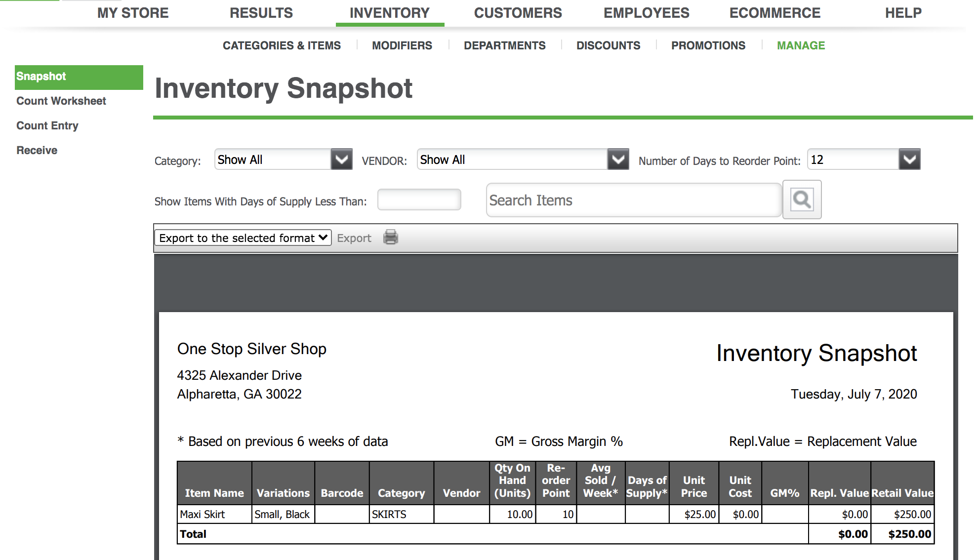The height and width of the screenshot is (560, 977).
Task: Open the MODIFIERS submenu
Action: click(402, 45)
